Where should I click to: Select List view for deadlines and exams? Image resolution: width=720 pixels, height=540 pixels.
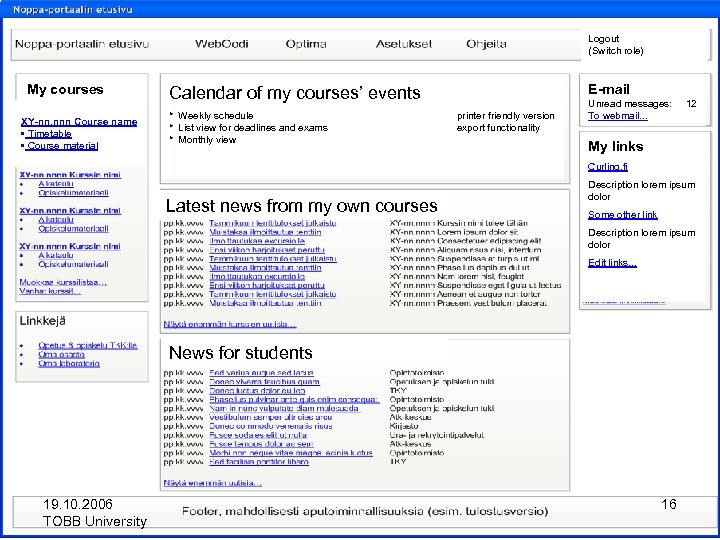pyautogui.click(x=252, y=128)
